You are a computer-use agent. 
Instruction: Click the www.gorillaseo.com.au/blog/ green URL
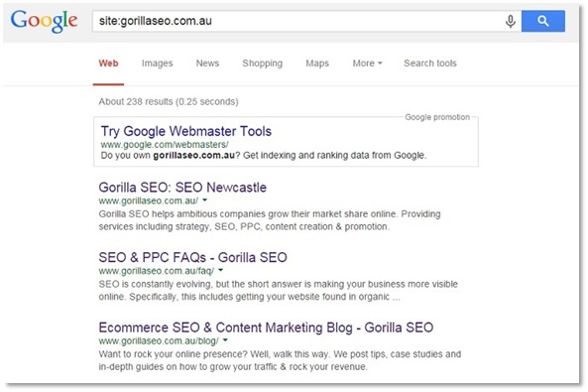159,341
